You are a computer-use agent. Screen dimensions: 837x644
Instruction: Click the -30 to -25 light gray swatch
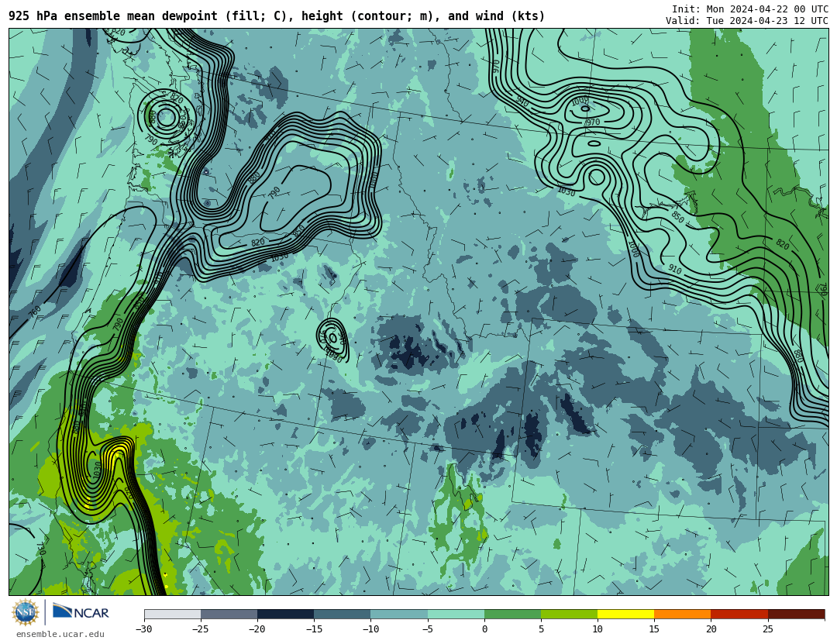(x=172, y=614)
